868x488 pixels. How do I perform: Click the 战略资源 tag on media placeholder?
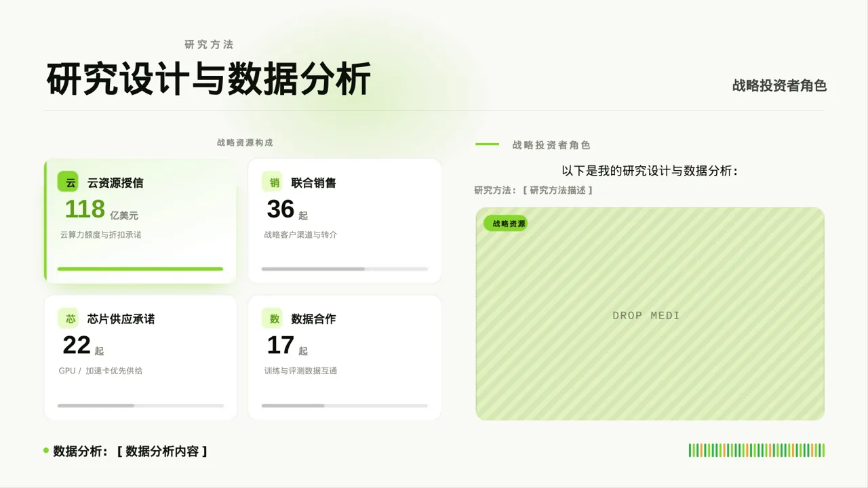tap(505, 224)
